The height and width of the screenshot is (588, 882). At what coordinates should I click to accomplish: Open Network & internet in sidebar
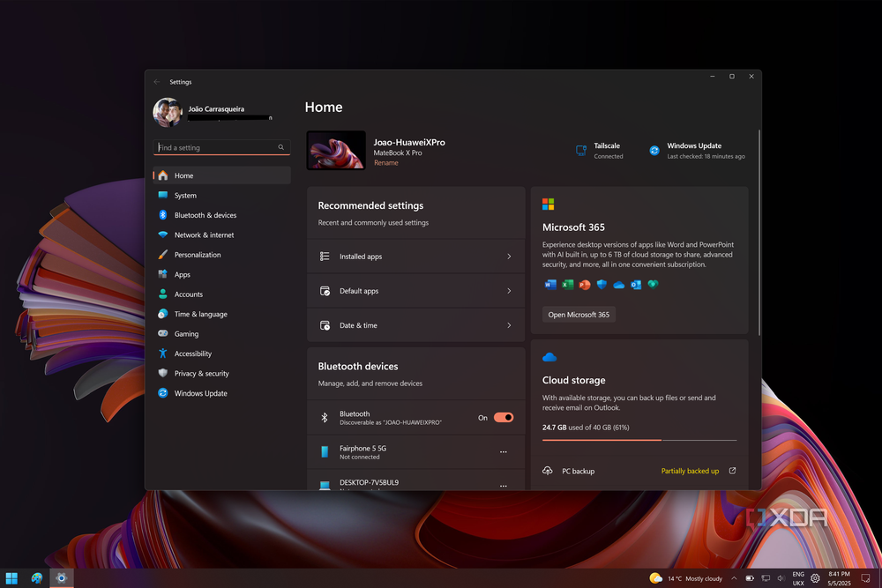[x=221, y=234]
